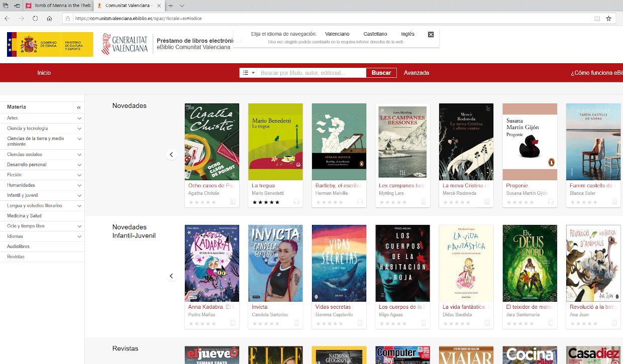623x364 pixels.
Task: Go to browser home page
Action: pos(49,19)
